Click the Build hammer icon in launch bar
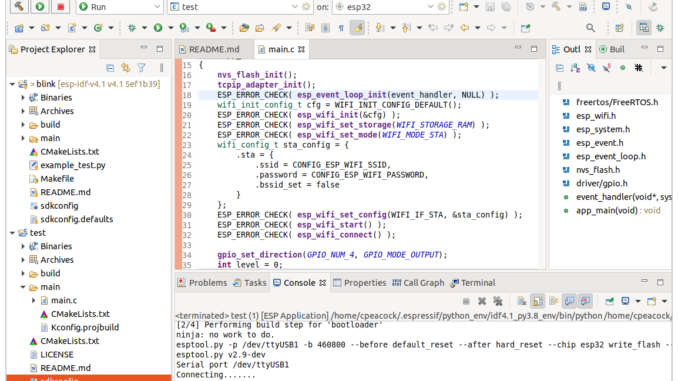678x381 pixels. (19, 6)
